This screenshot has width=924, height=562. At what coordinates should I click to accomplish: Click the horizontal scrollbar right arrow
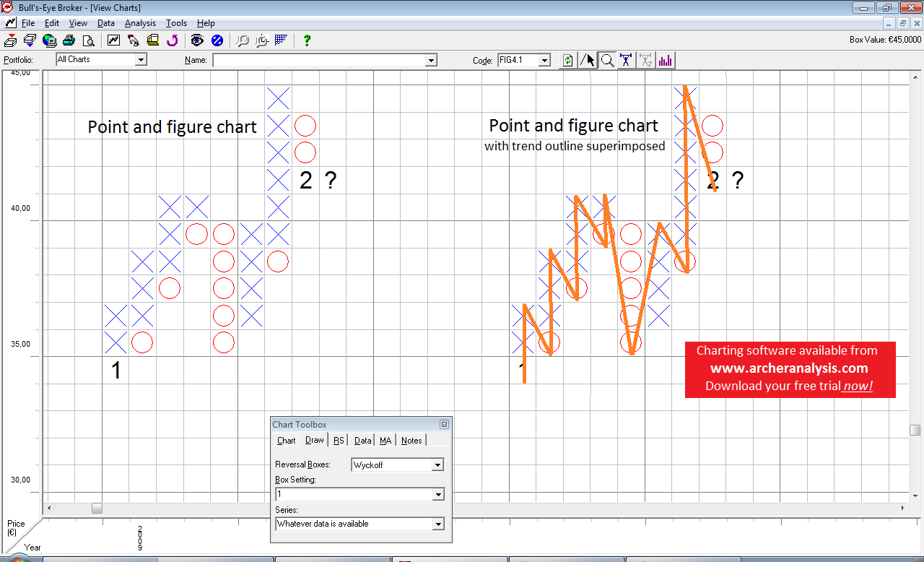tap(904, 509)
